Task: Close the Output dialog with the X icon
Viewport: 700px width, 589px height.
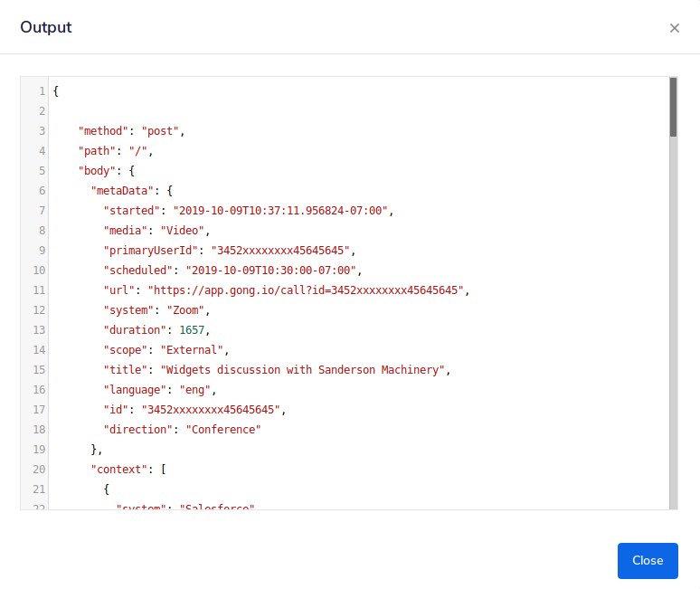Action: tap(674, 28)
